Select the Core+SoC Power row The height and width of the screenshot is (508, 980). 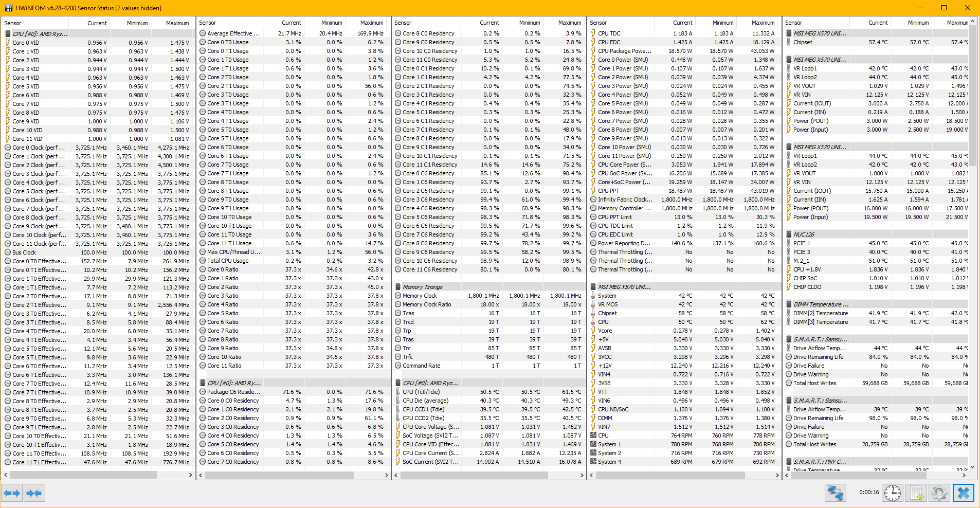click(685, 182)
